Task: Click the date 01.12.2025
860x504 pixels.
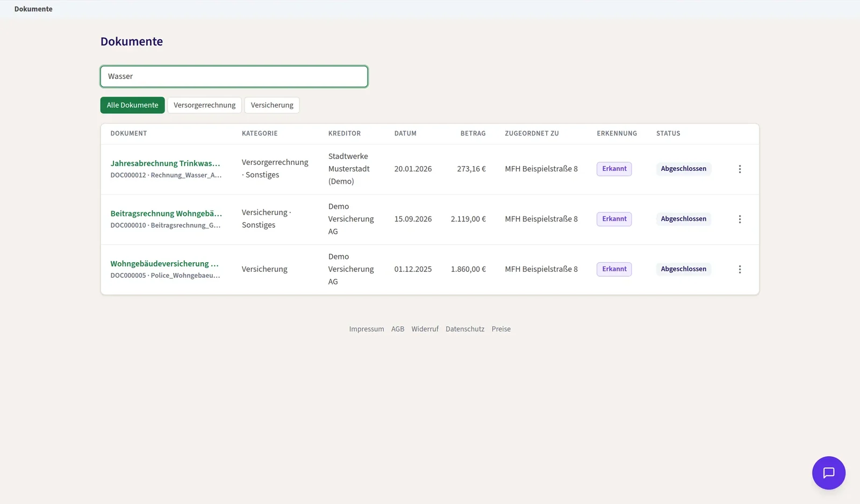Action: (413, 269)
